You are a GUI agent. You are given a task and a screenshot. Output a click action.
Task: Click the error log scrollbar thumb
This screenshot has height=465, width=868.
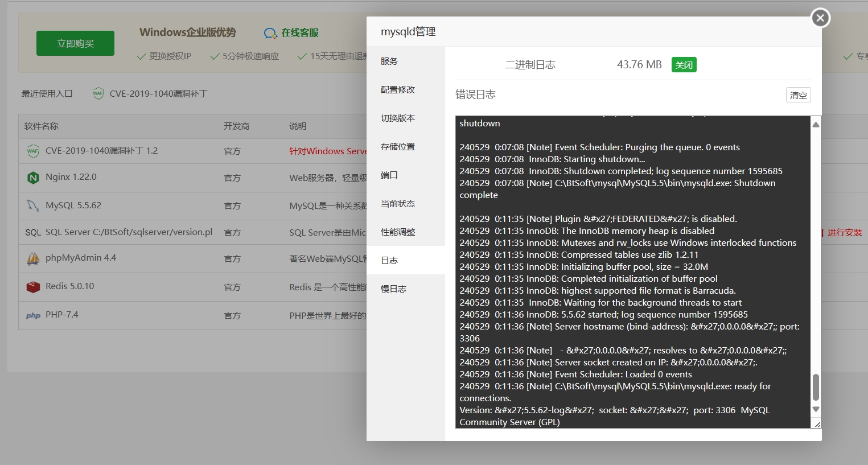pyautogui.click(x=816, y=387)
